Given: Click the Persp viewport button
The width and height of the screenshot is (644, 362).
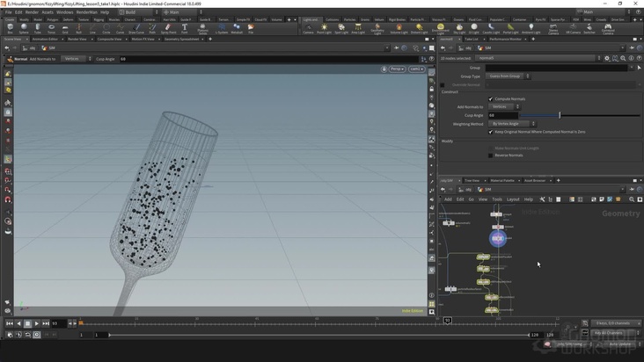Looking at the screenshot, I should click(x=397, y=69).
